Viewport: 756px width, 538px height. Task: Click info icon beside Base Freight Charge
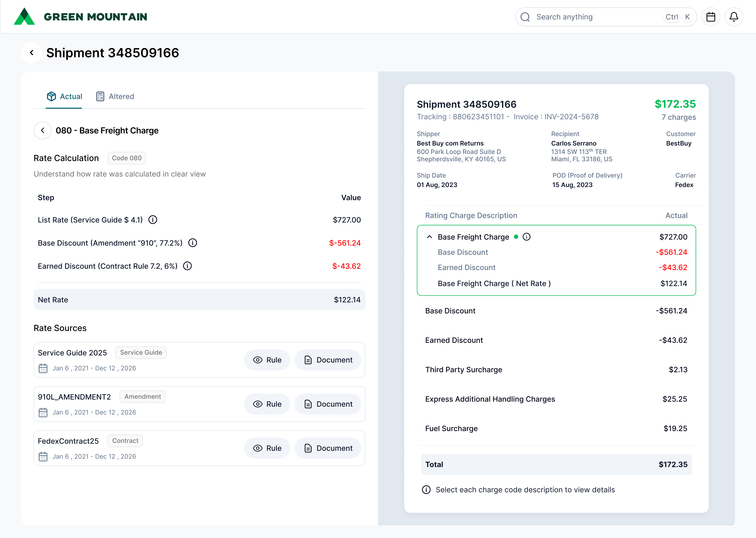point(526,237)
